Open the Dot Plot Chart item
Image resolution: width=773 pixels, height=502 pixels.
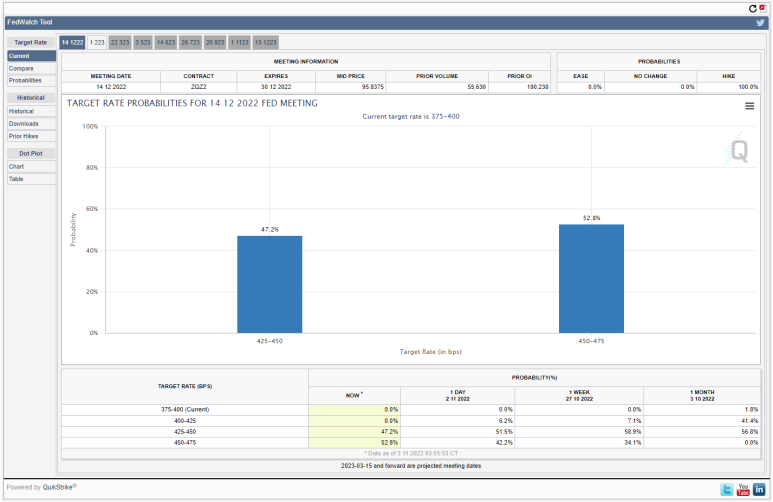tap(32, 167)
